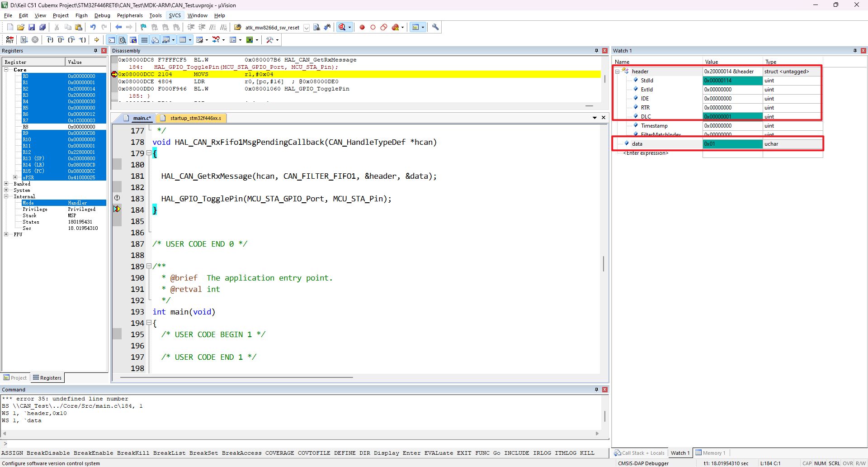Click the Save all files icon
This screenshot has height=467, width=868.
(x=42, y=27)
